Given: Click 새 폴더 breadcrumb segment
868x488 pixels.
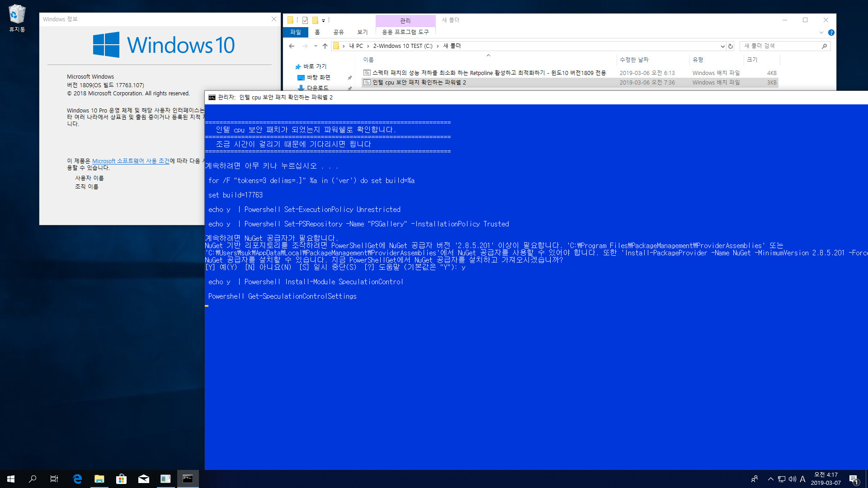Looking at the screenshot, I should (x=452, y=46).
